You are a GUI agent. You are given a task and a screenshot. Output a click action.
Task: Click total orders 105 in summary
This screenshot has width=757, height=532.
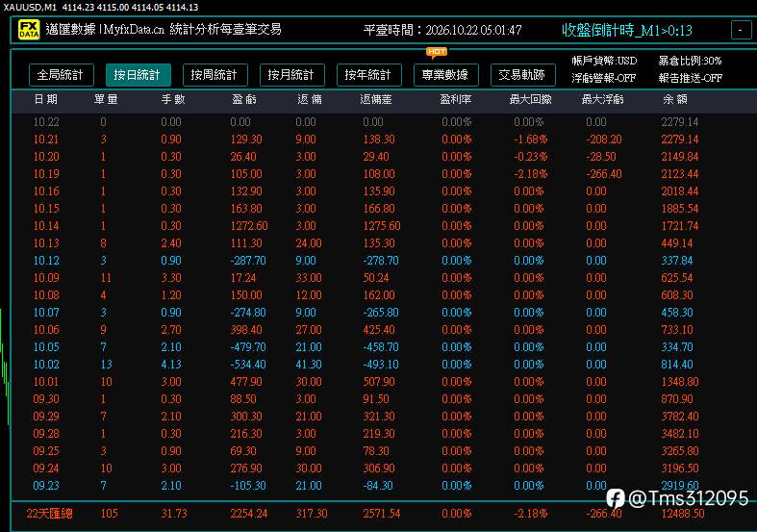(109, 514)
